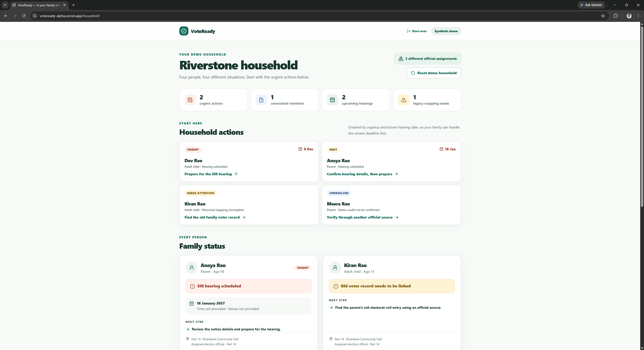Open the 3 different official assignments pill

[x=427, y=59]
